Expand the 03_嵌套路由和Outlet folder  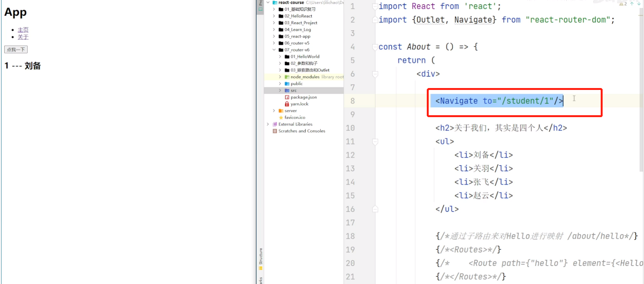pos(280,70)
